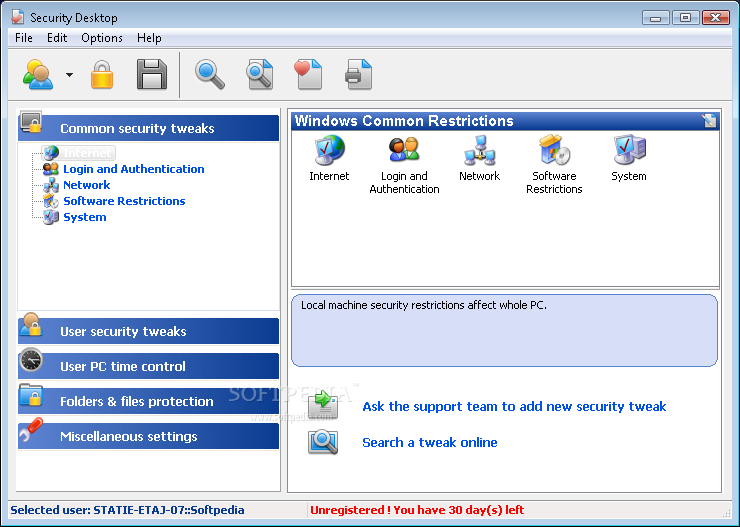Viewport: 740px width, 527px height.
Task: Click the Network computers icon in right panel
Action: pos(479,150)
